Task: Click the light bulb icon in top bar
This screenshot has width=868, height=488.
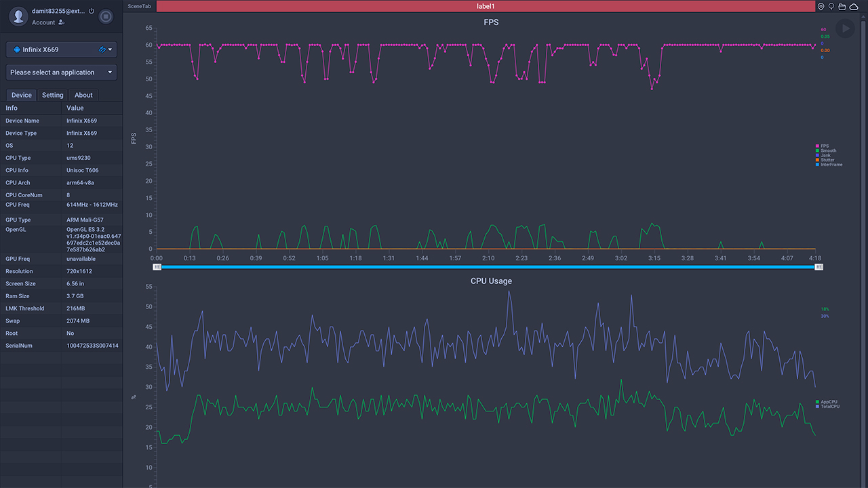Action: coord(831,6)
